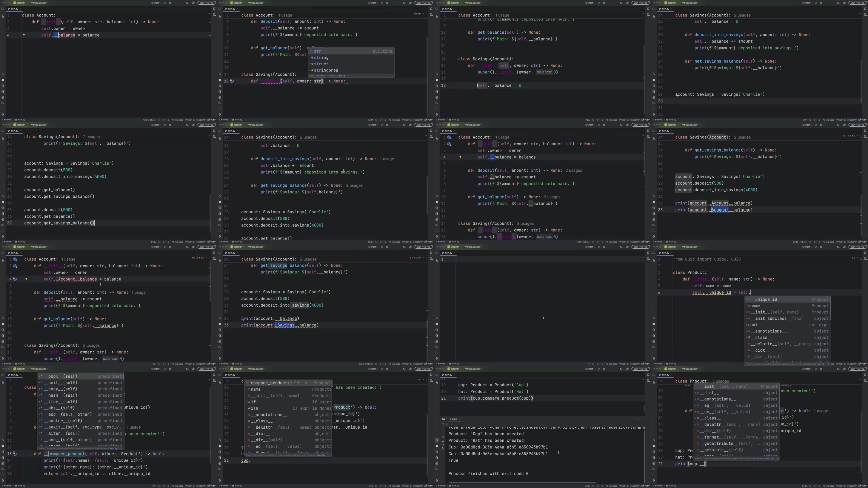Image resolution: width=868 pixels, height=488 pixels.
Task: Open options dots in the Run panel header
Action: 638,419
